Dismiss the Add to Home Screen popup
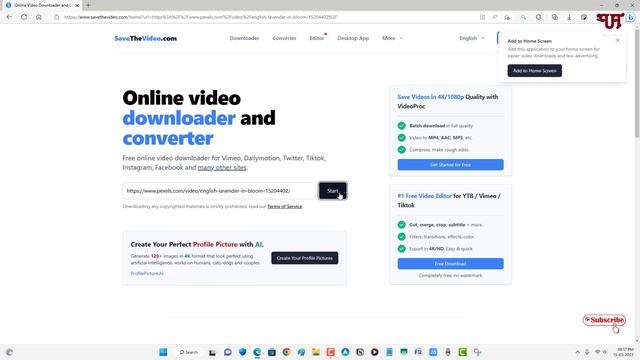640x360 pixels. [618, 40]
